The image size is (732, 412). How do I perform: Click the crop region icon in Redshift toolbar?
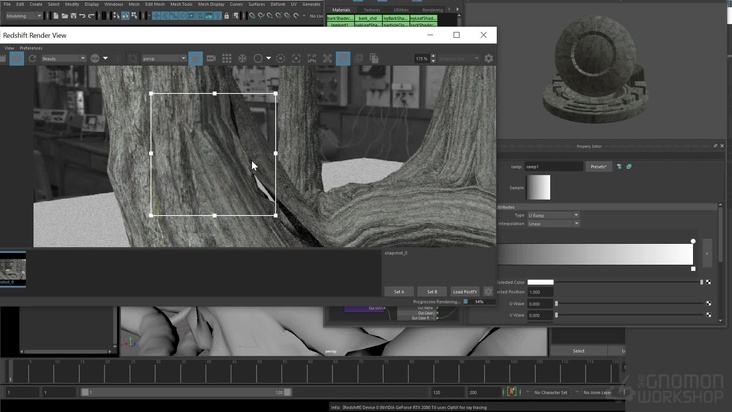tap(133, 58)
